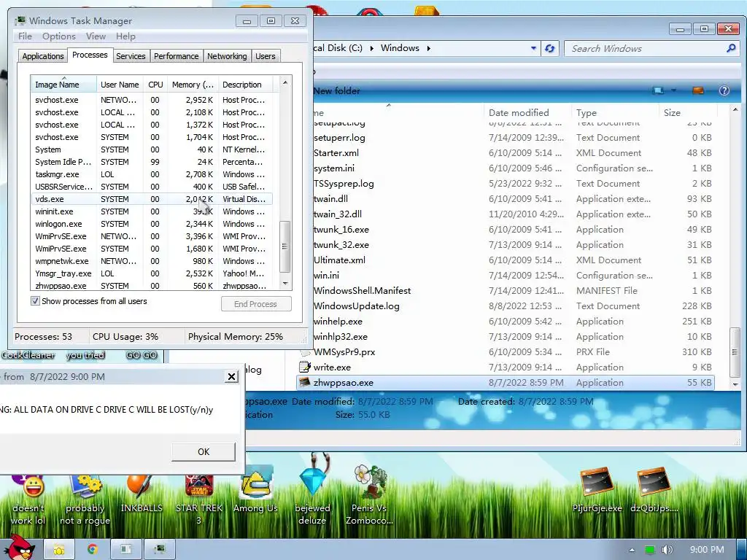Open the INKBALLS desktop icon
The width and height of the screenshot is (747, 560).
coord(142,494)
